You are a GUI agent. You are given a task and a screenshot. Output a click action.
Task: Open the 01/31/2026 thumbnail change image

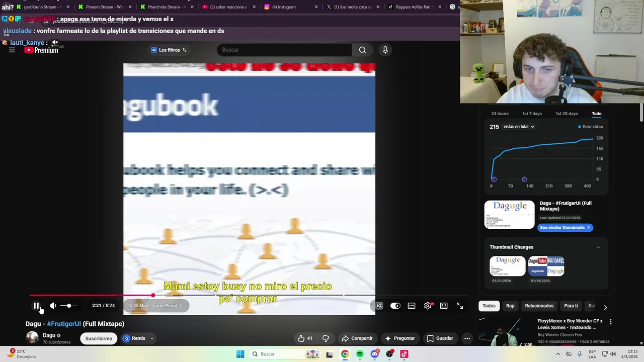(x=507, y=266)
